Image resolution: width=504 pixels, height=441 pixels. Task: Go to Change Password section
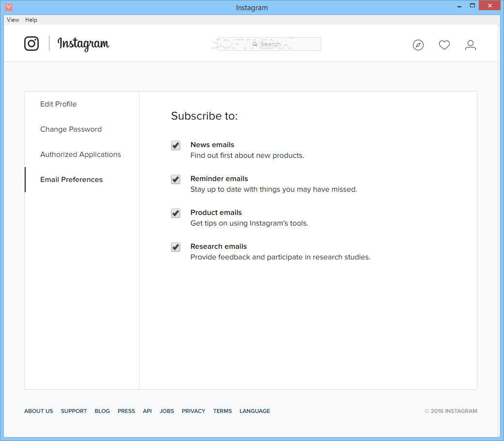(x=71, y=129)
